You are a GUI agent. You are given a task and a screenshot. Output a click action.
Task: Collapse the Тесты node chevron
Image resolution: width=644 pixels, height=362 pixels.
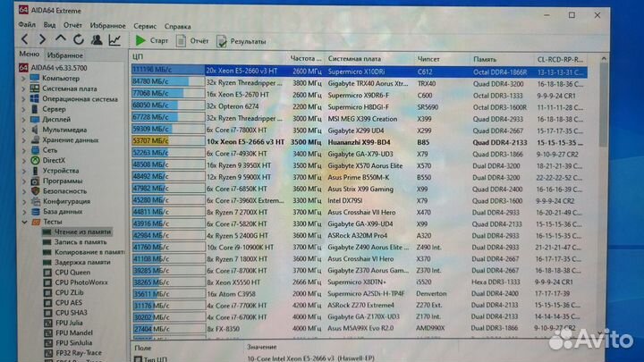click(x=24, y=222)
